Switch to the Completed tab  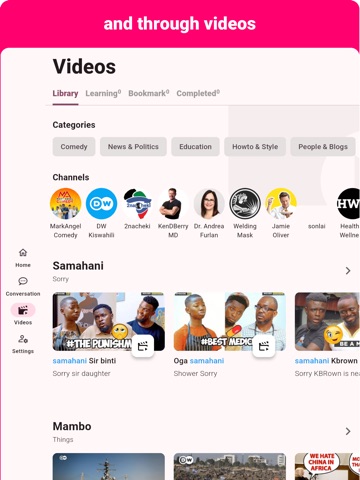pos(198,93)
